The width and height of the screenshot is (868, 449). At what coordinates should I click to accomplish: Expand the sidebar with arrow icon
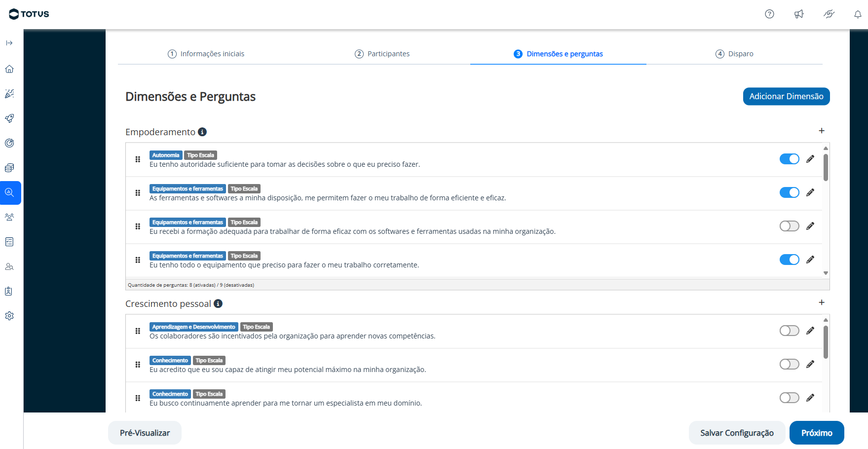tap(9, 43)
